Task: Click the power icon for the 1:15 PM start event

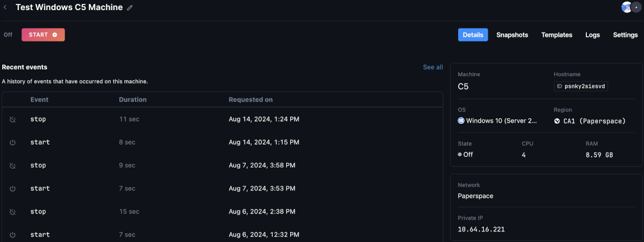Action: pyautogui.click(x=12, y=142)
